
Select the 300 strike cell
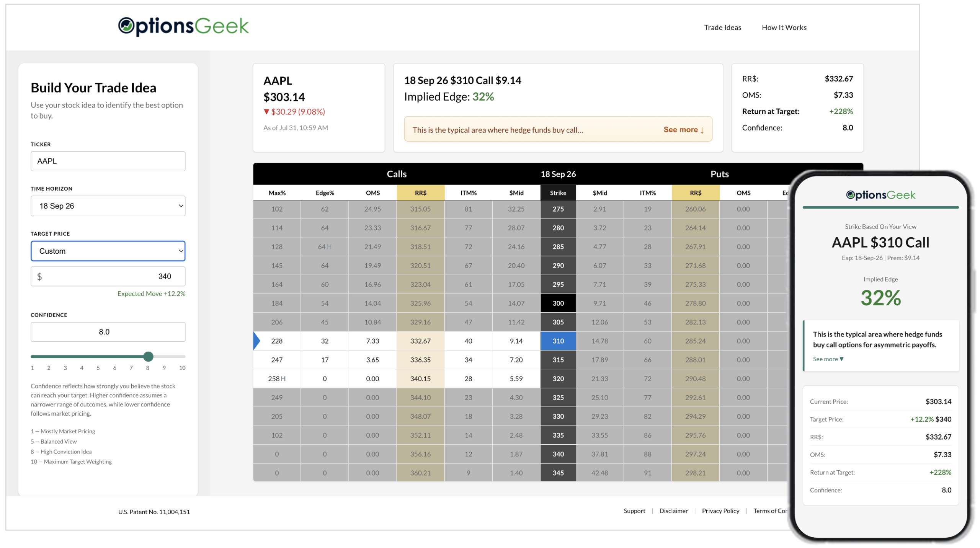(x=558, y=303)
